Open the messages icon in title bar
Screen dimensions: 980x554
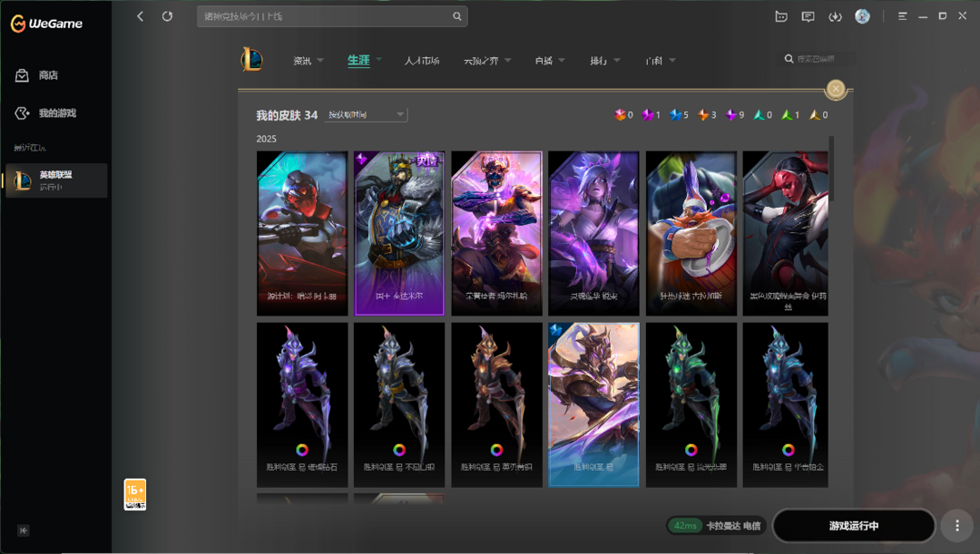[x=808, y=17]
